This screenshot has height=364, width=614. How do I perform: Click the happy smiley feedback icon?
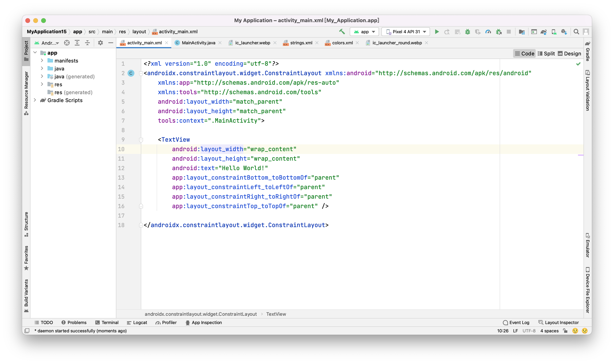[575, 331]
